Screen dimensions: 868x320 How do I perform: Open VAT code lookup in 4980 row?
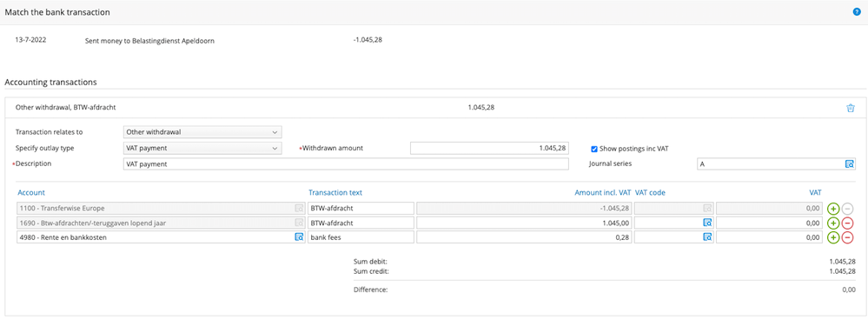[707, 237]
